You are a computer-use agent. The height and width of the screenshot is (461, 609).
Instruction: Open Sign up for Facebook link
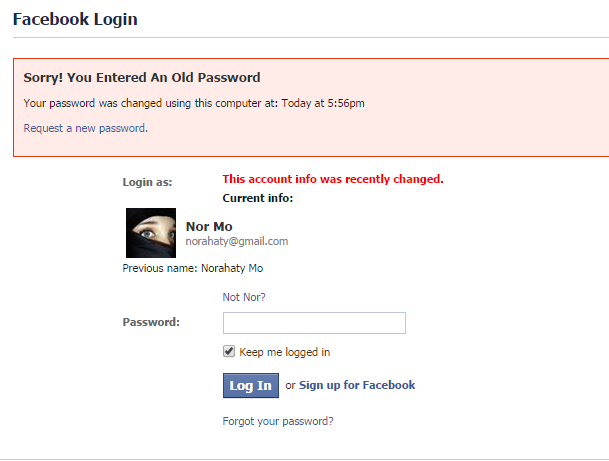pyautogui.click(x=357, y=385)
